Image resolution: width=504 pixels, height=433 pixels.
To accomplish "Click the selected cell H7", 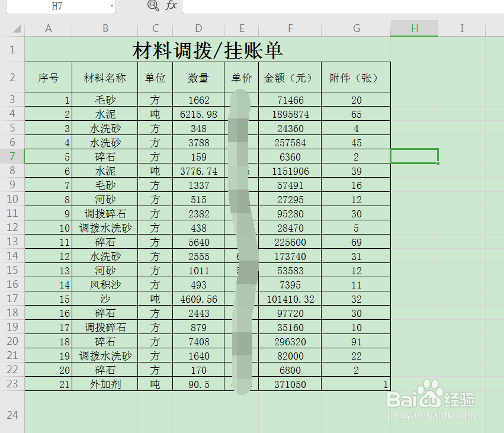I will [415, 156].
